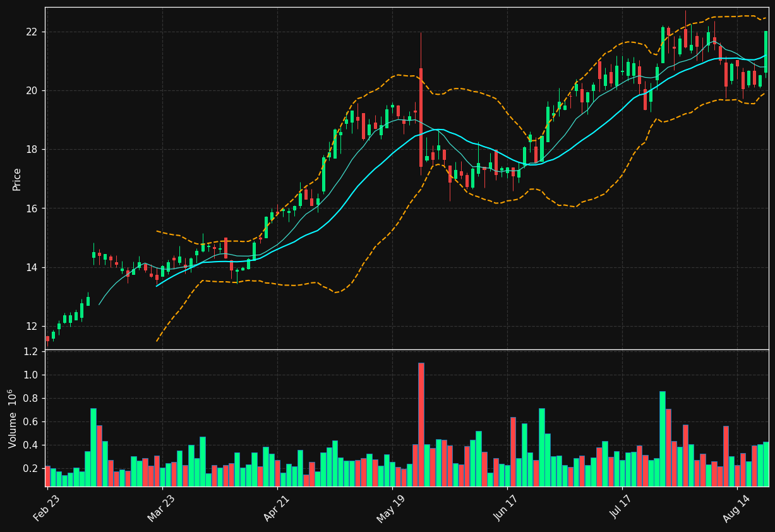
Task: Click the 12 price tick label
Action: [x=32, y=327]
